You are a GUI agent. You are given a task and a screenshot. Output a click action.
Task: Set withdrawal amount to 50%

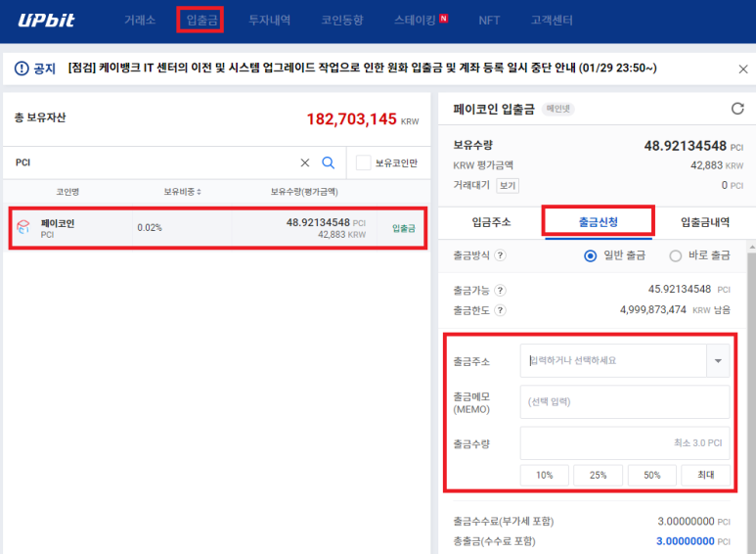pyautogui.click(x=652, y=475)
